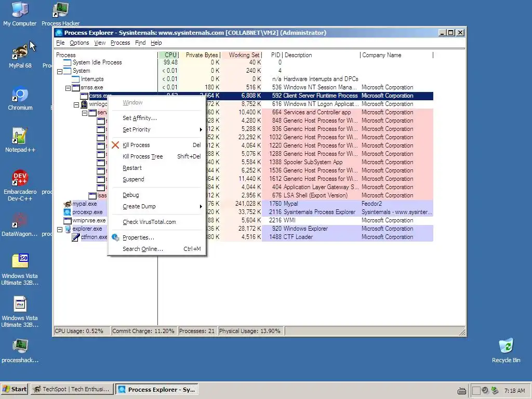Click the Commit Charge status entry
The width and height of the screenshot is (532, 399).
(144, 331)
